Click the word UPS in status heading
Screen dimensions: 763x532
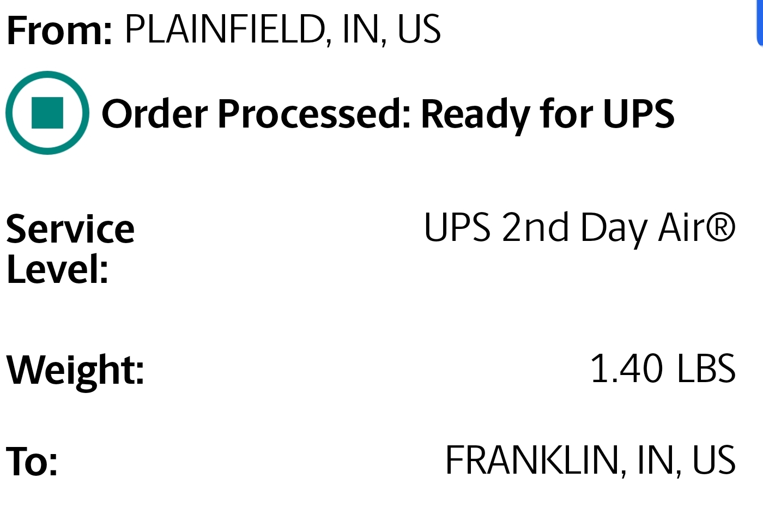coord(639,114)
